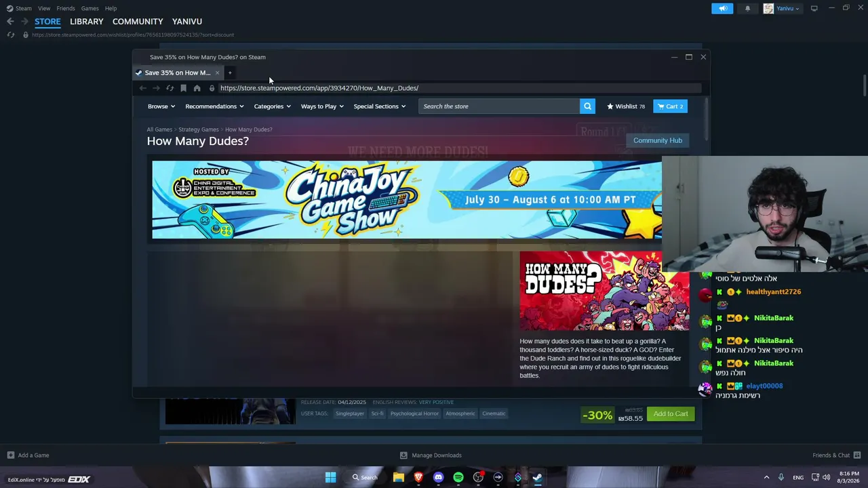Open the Help menu
Screen dimensions: 868x488
pyautogui.click(x=111, y=8)
